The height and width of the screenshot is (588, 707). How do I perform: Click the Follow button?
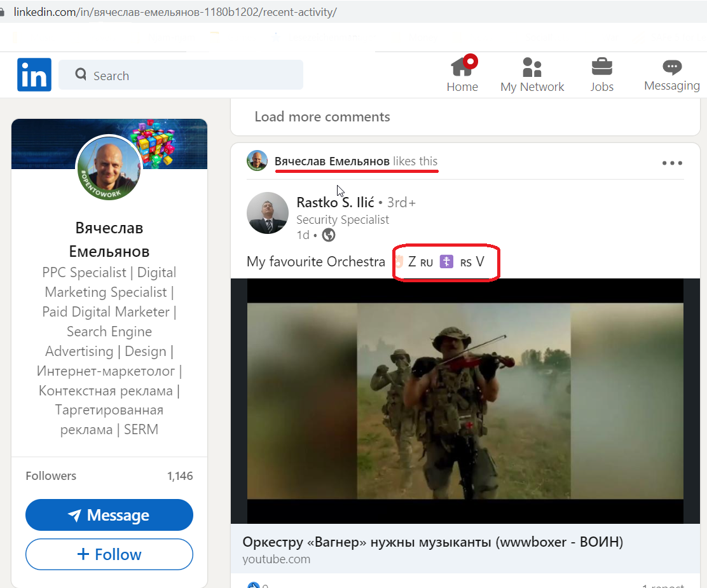109,554
